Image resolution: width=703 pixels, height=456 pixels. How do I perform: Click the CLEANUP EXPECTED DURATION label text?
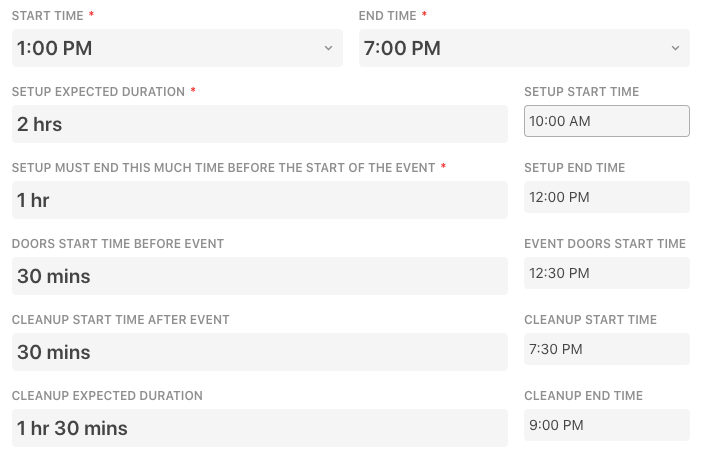point(107,396)
